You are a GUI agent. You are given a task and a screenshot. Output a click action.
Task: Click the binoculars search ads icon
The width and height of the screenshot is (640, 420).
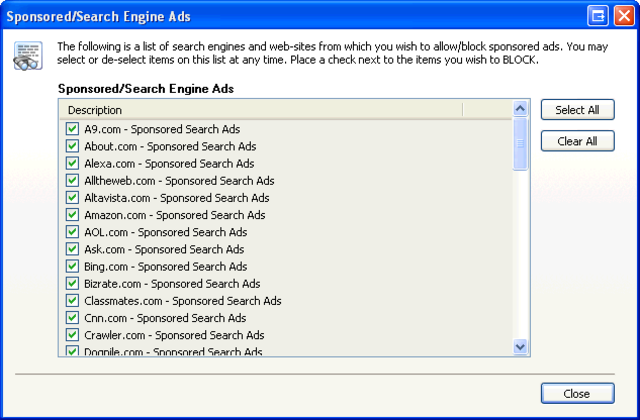point(28,56)
